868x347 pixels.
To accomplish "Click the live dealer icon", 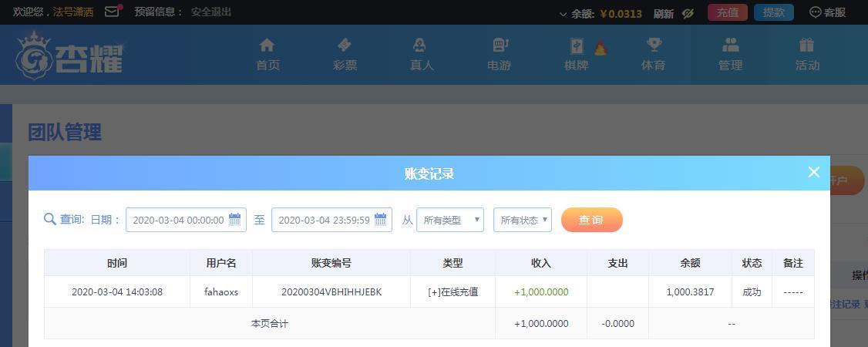I will [x=419, y=45].
